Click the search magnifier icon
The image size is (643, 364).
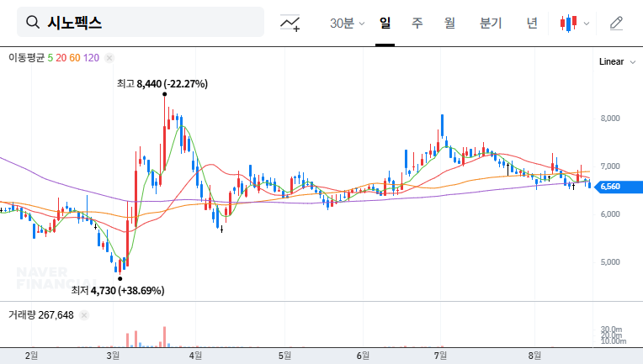pyautogui.click(x=33, y=23)
